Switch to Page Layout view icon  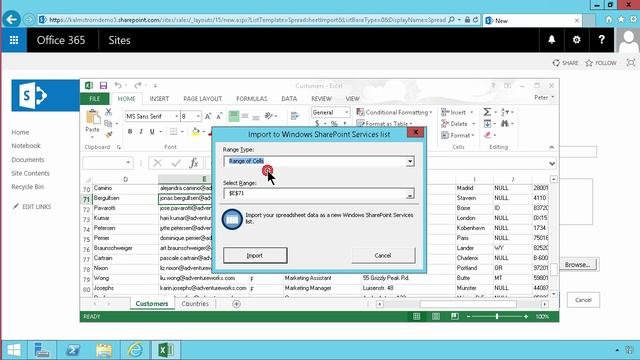(436, 316)
